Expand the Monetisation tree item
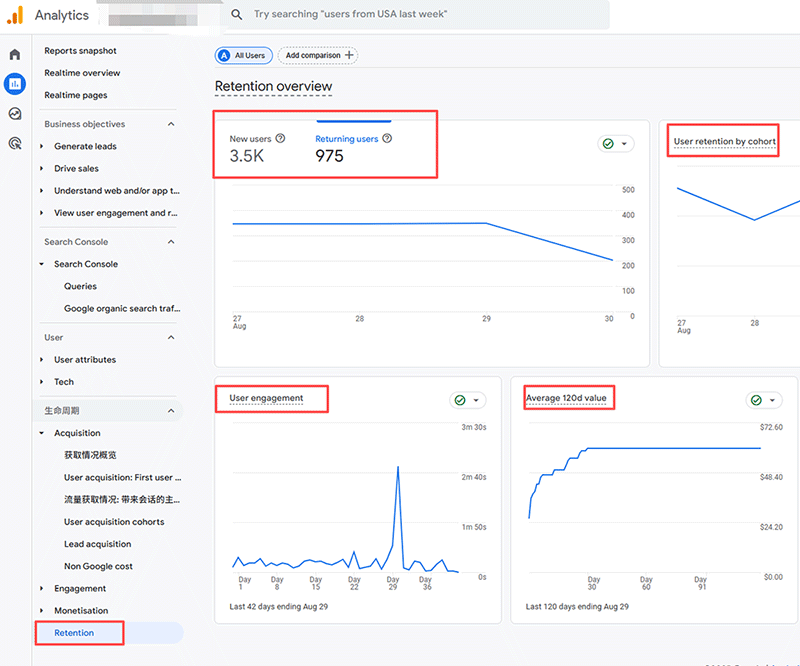This screenshot has height=666, width=800. [41, 611]
